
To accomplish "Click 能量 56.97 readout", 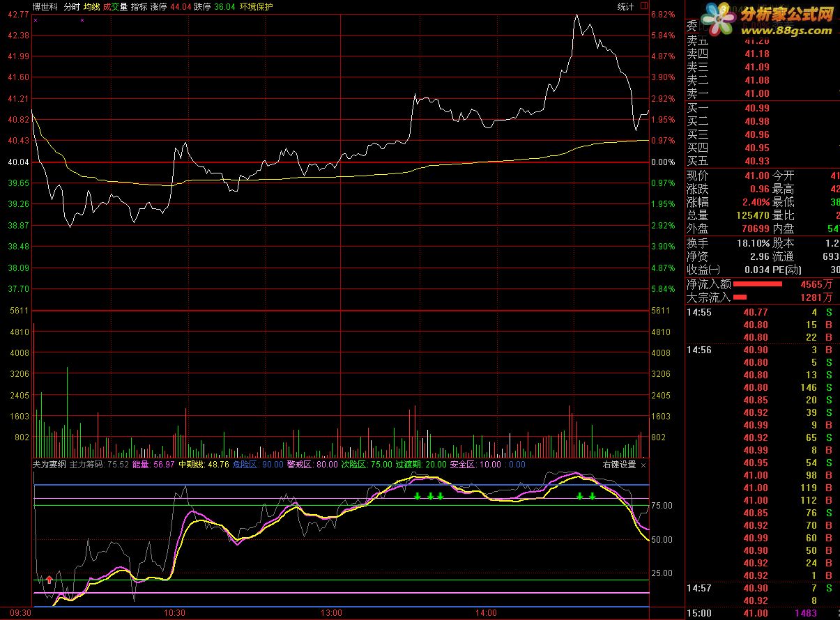I will coord(153,465).
